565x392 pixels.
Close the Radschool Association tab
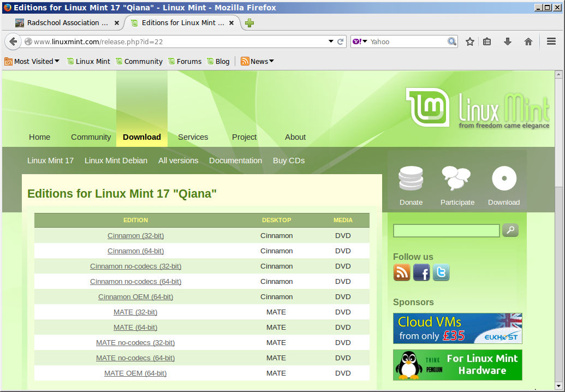click(x=117, y=23)
